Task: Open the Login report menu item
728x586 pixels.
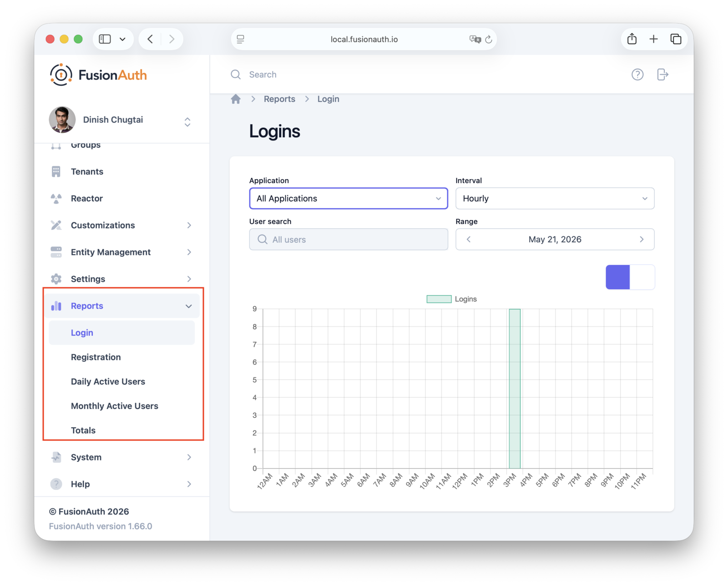Action: [x=122, y=333]
